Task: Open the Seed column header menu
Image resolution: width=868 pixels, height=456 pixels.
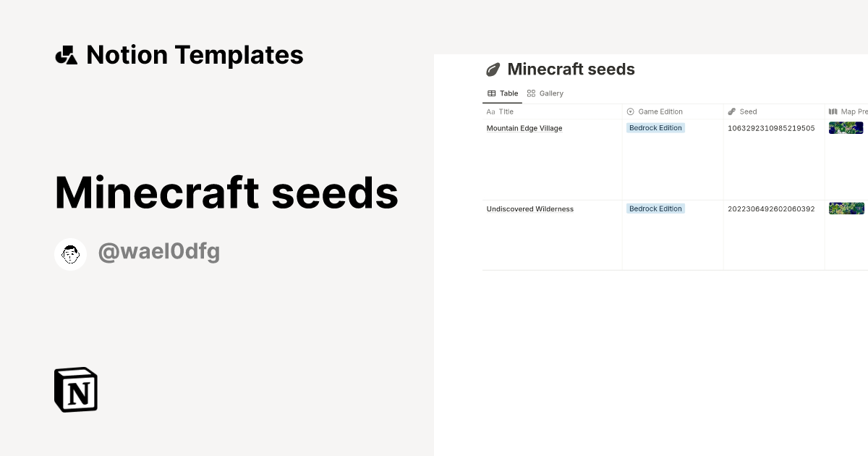Action: point(748,111)
